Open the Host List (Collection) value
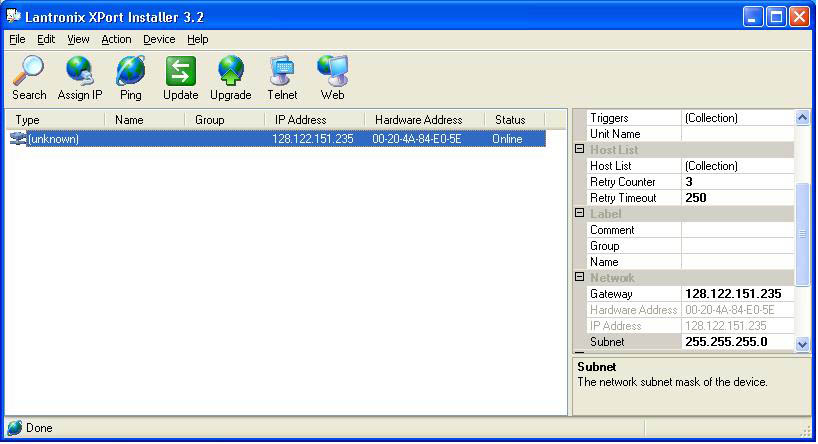 click(x=738, y=166)
